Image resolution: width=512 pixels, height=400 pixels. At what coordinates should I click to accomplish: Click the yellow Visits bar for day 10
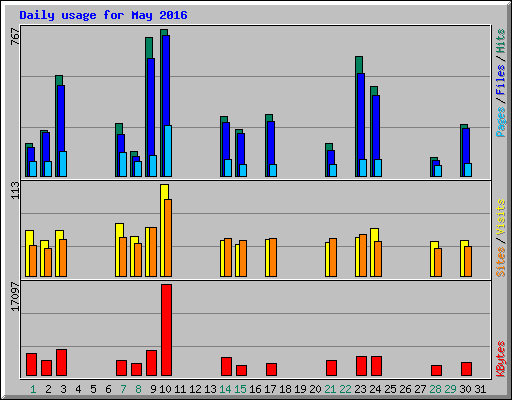pyautogui.click(x=163, y=230)
